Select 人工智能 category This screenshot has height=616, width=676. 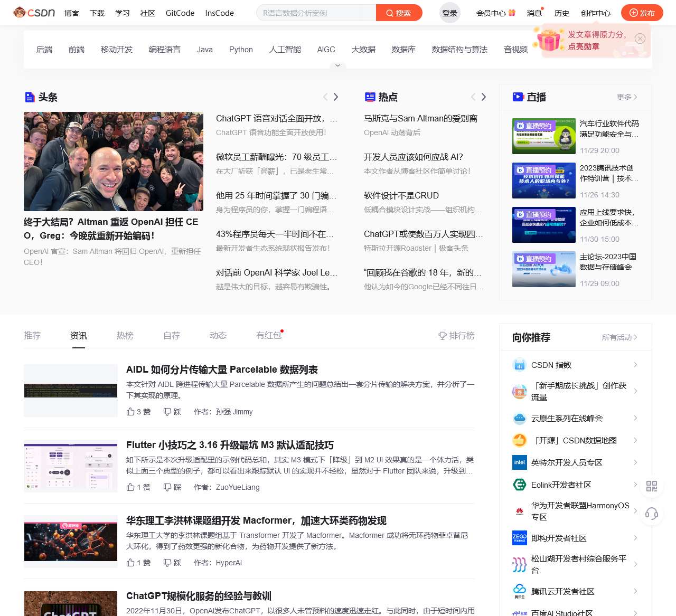point(285,50)
